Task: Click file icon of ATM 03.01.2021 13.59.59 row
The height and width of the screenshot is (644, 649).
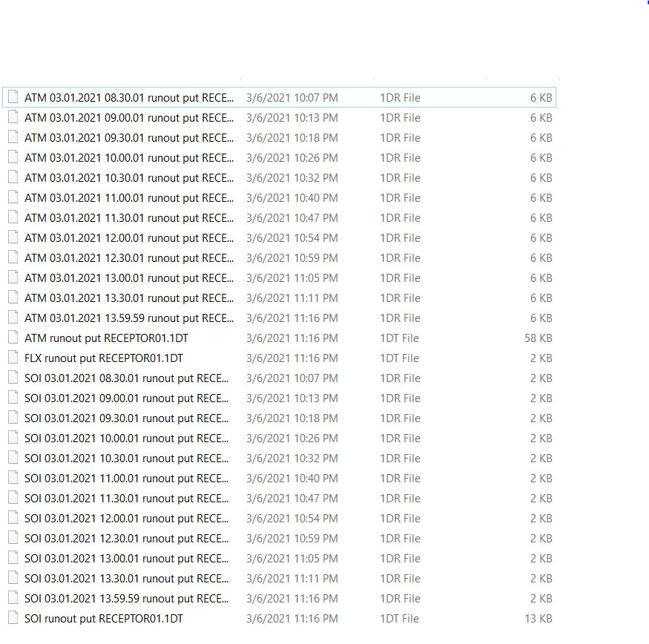Action: tap(13, 318)
